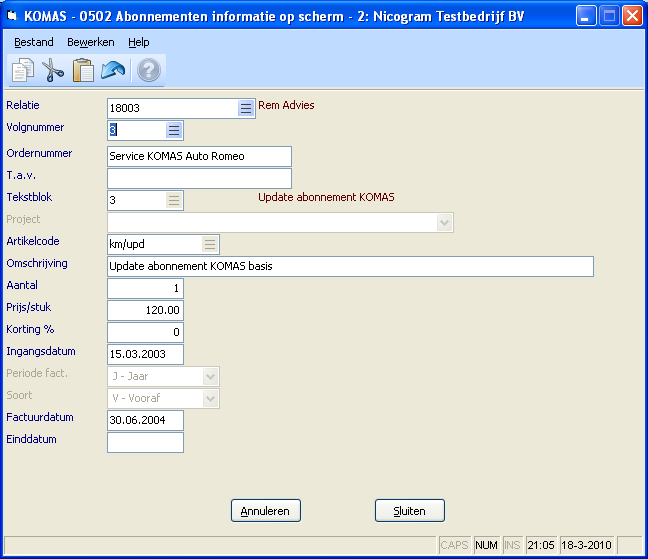The image size is (648, 559).
Task: Click the CAPS status bar indicator
Action: point(454,545)
